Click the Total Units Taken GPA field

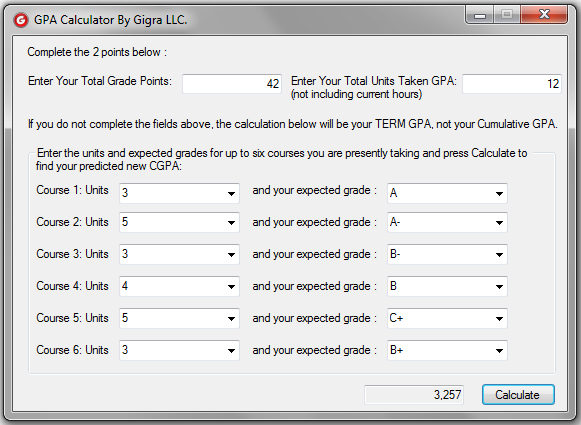coord(512,84)
